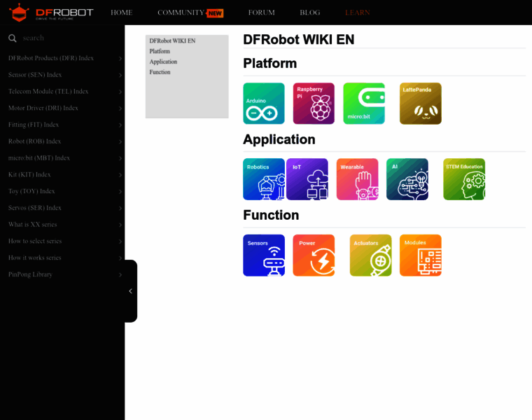
Task: Click the DFRobot WIKI EN page heading
Action: [x=299, y=39]
